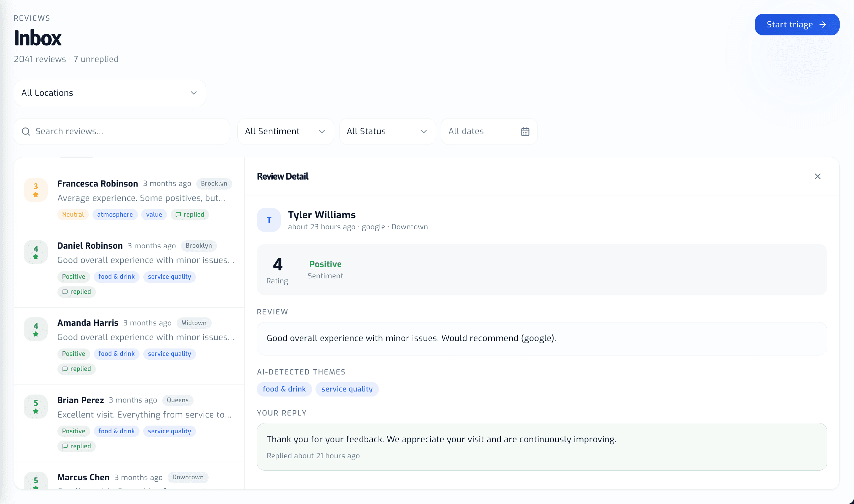Click food & drink tag on Daniel Robinson's review

click(117, 277)
